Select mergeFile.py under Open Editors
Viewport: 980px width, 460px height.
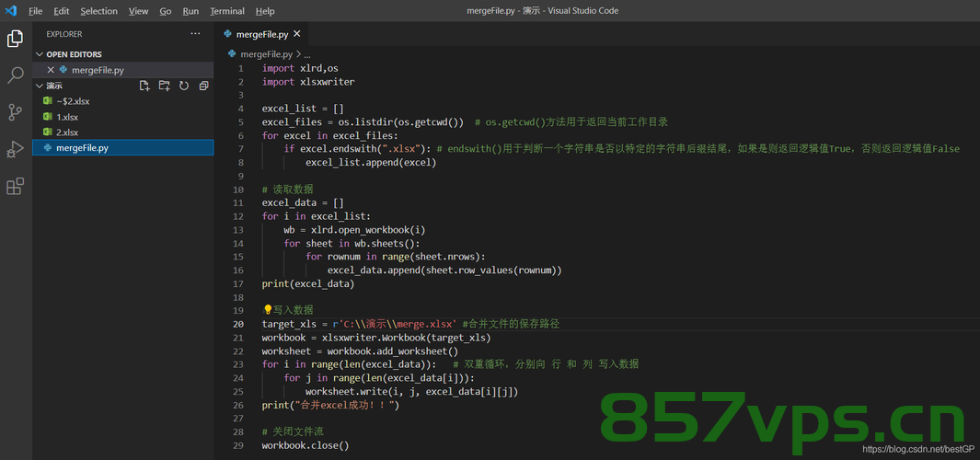(x=123, y=70)
